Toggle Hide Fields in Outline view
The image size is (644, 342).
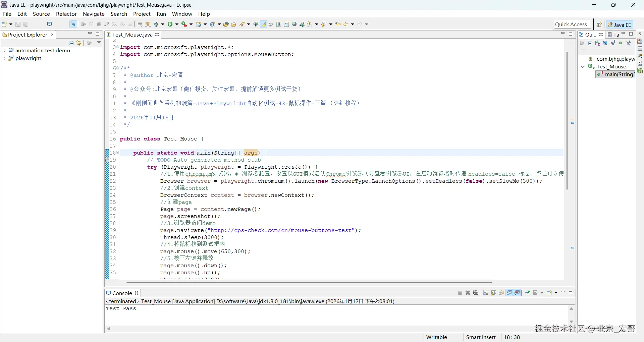pos(605,43)
